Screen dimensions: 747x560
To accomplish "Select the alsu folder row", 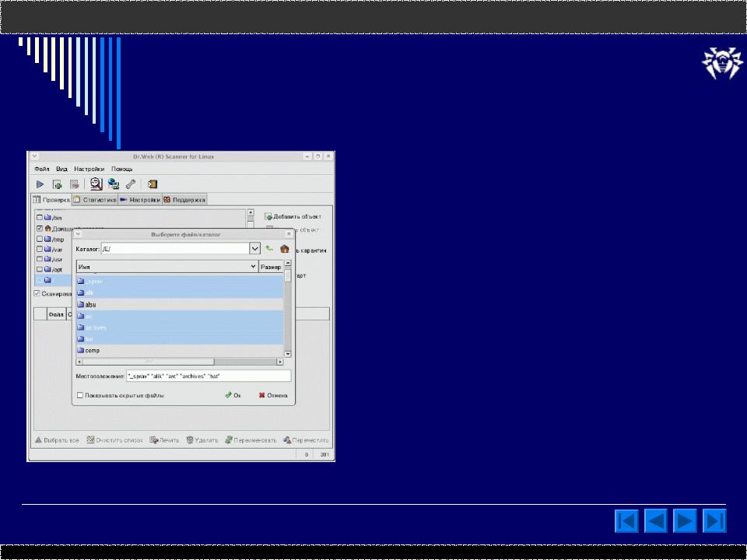I will point(180,304).
